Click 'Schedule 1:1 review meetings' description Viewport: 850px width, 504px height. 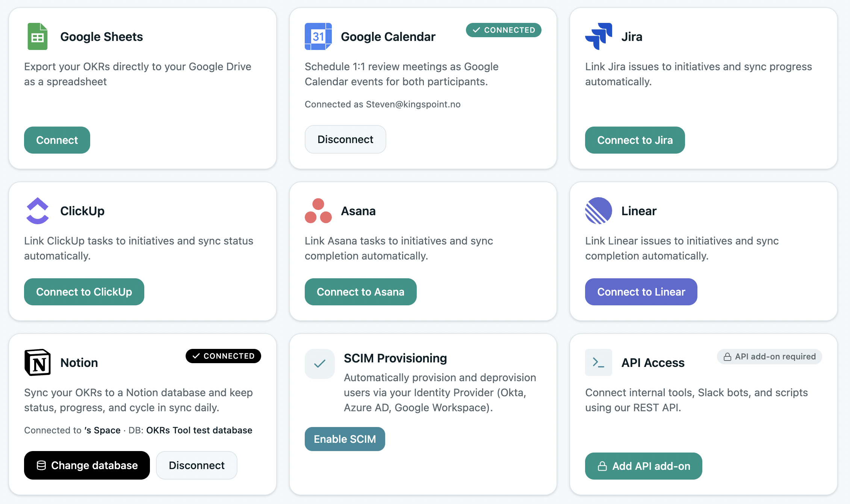click(x=401, y=74)
